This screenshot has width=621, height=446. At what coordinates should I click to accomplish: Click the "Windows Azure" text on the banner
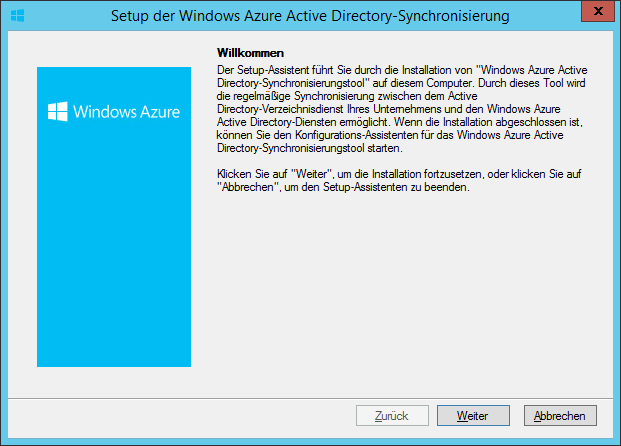click(126, 112)
